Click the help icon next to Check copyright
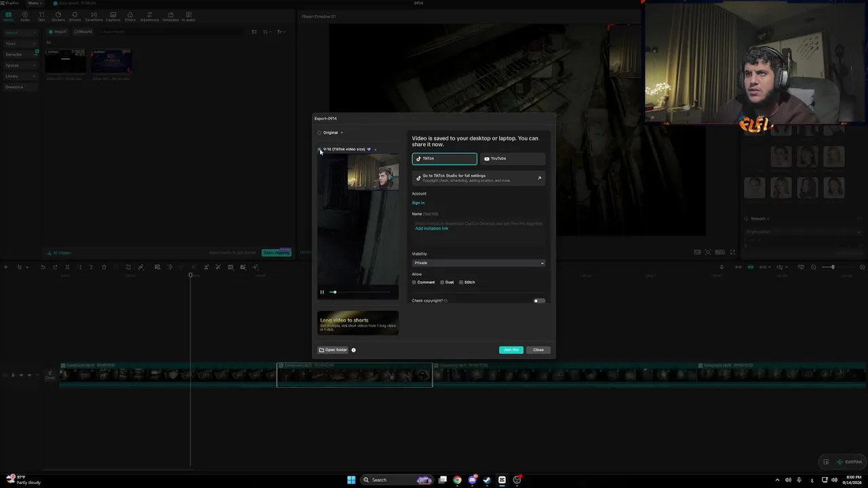Image resolution: width=868 pixels, height=488 pixels. [446, 301]
